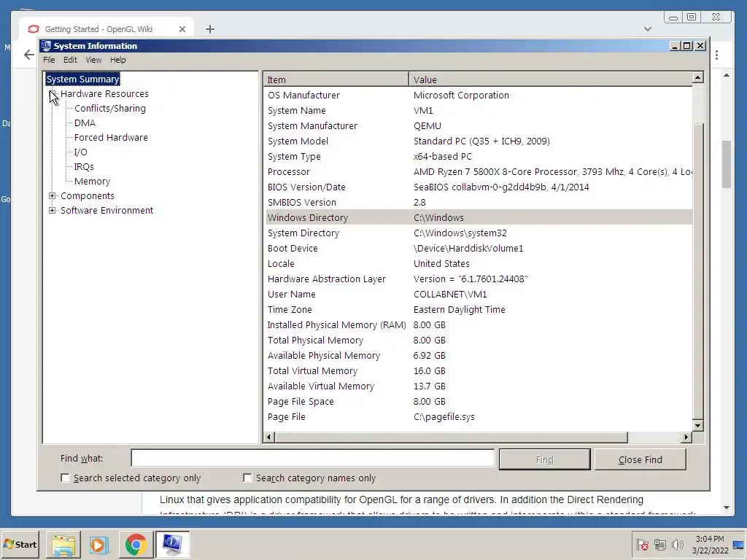
Task: Click horizontal scroll left arrow
Action: (x=269, y=437)
